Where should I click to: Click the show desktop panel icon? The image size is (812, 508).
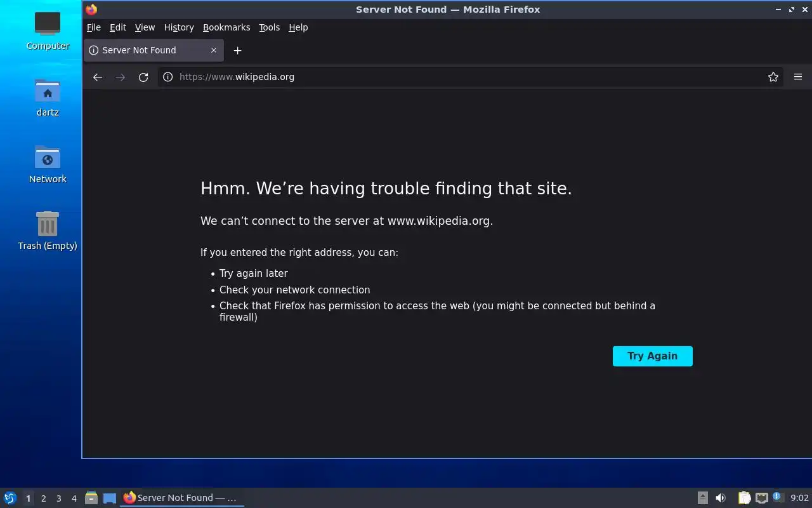[109, 498]
